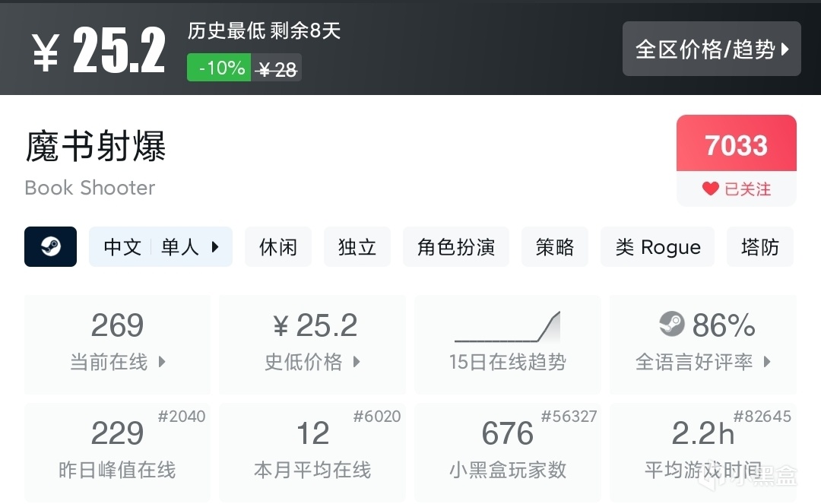821x504 pixels.
Task: Select the 独立 indie tag
Action: 357,247
